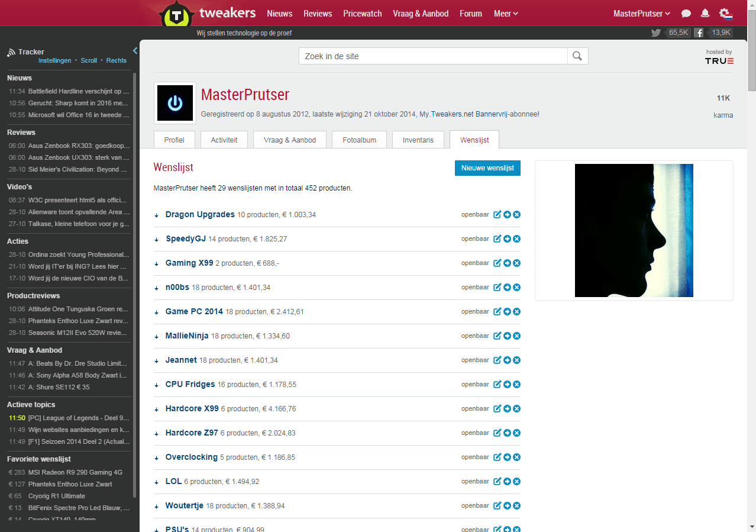Click MasterPrutser's power button avatar

pyautogui.click(x=175, y=103)
